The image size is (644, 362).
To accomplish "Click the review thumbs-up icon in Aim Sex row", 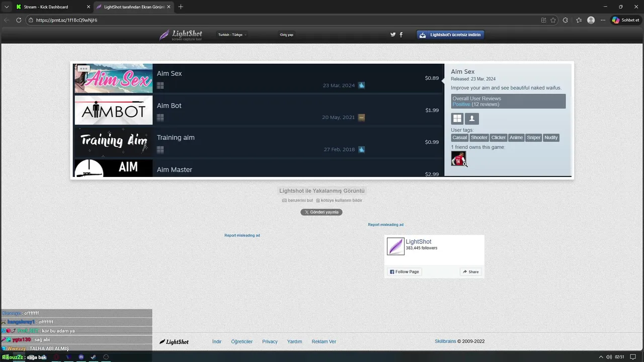I will point(361,85).
